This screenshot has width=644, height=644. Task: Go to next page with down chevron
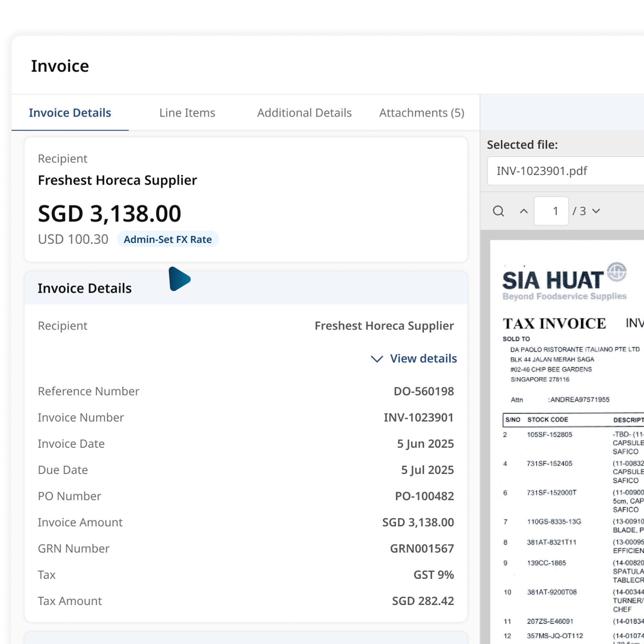596,211
